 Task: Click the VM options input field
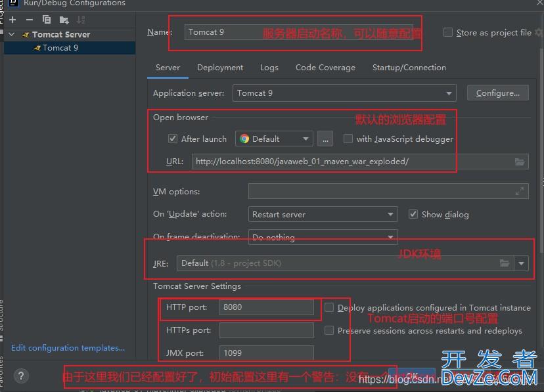pos(388,191)
